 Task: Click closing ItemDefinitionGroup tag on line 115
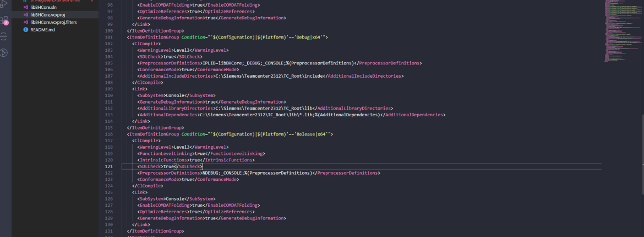[x=156, y=127]
